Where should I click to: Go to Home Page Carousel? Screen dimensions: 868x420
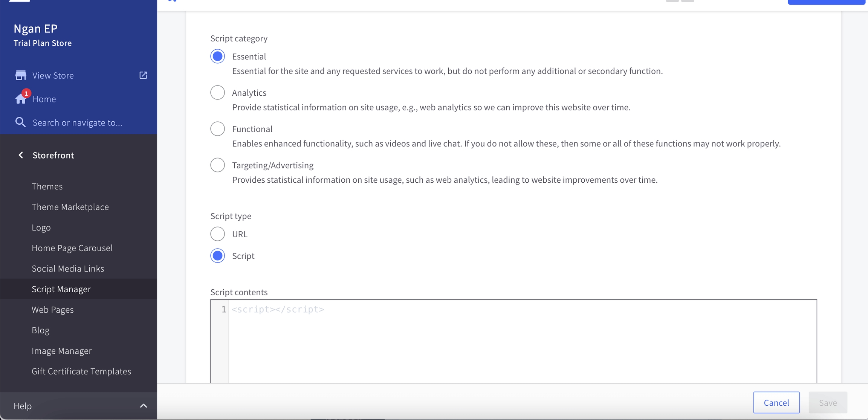(x=72, y=248)
